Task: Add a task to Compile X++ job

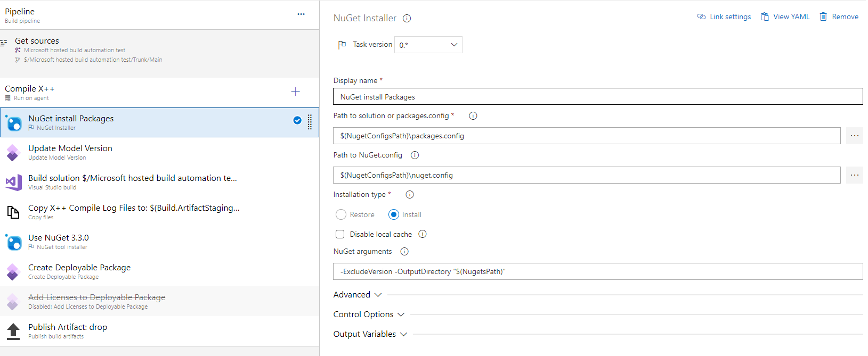Action: click(x=295, y=92)
